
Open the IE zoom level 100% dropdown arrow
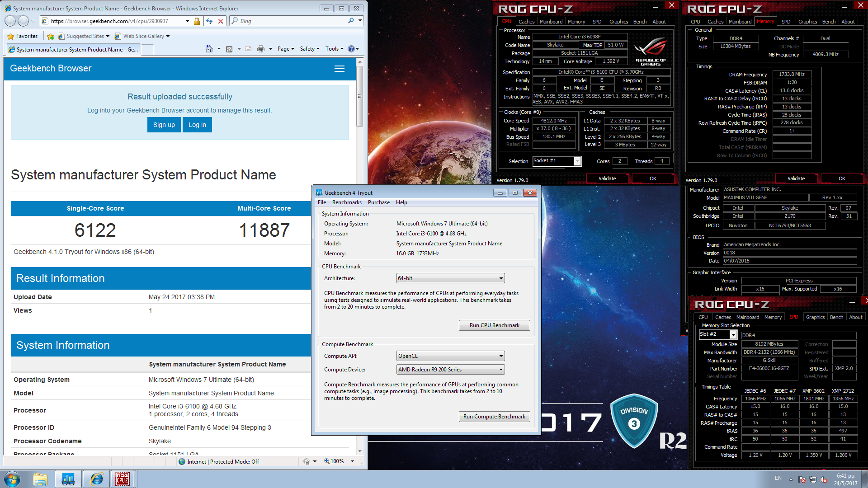click(x=352, y=461)
